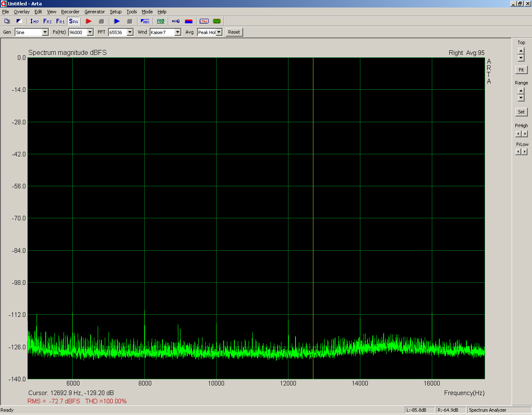Open the Tools menu
The image size is (532, 415).
coord(132,12)
